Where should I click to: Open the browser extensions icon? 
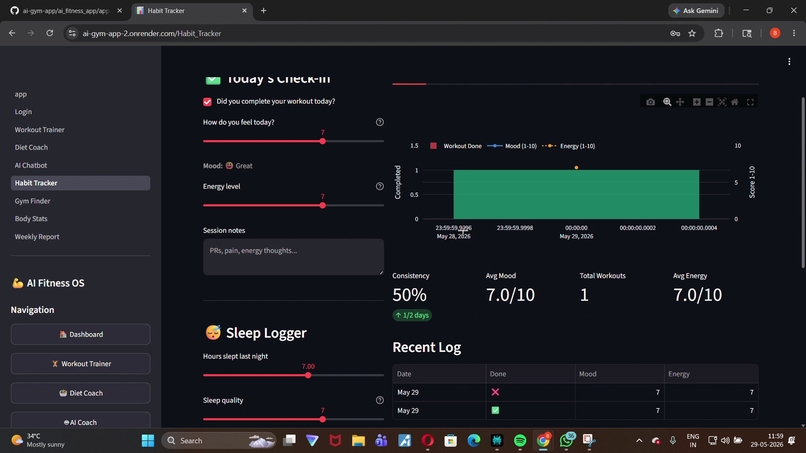719,33
